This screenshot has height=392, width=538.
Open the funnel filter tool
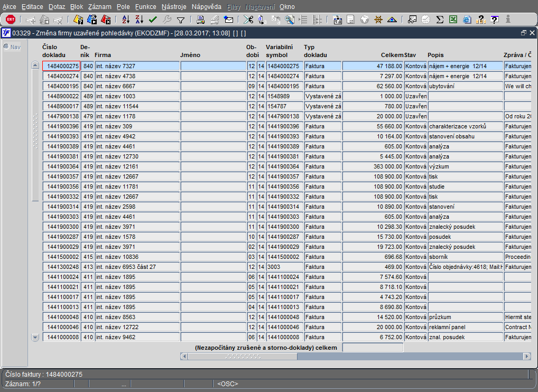(x=181, y=20)
